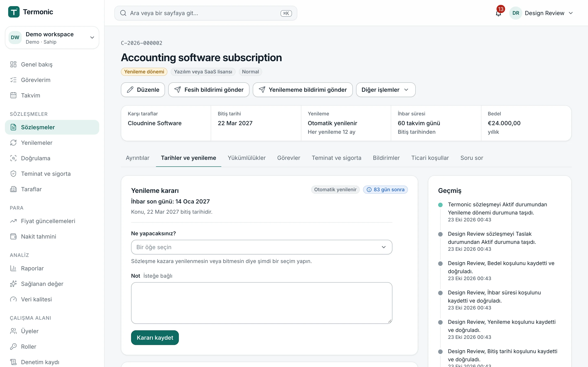Click Fesih bildirimi gönder button
The height and width of the screenshot is (367, 588).
(209, 90)
